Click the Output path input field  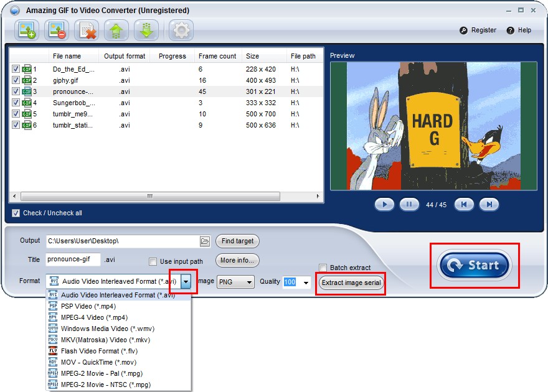[123, 241]
